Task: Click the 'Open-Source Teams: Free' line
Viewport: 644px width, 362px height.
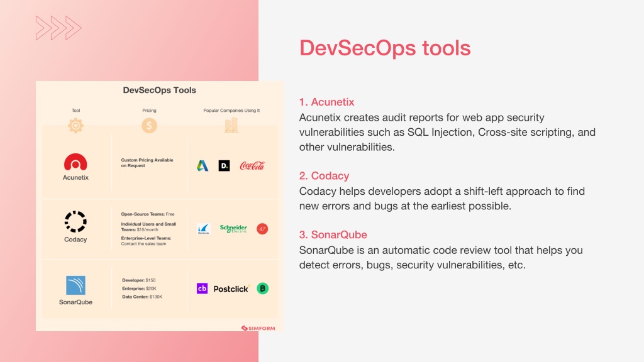Action: coord(147,214)
